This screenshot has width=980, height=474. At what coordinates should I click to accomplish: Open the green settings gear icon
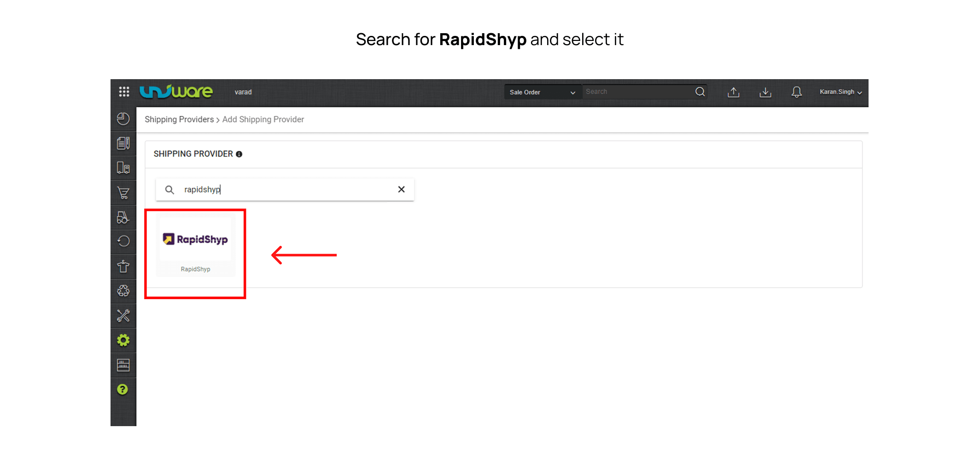pos(123,340)
